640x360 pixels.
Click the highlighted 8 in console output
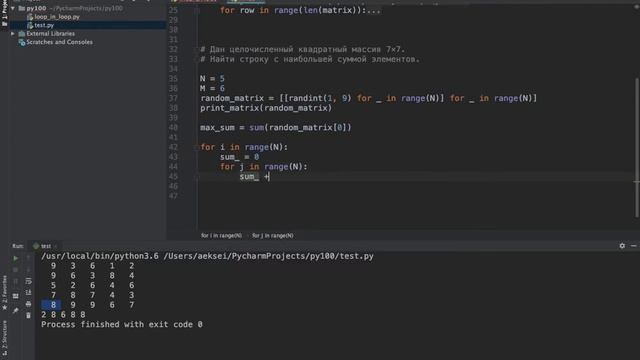coord(53,305)
